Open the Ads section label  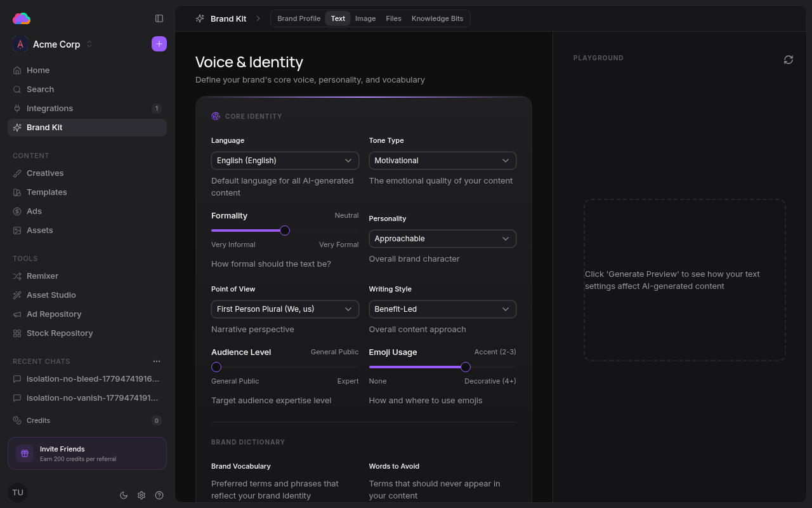pyautogui.click(x=34, y=211)
